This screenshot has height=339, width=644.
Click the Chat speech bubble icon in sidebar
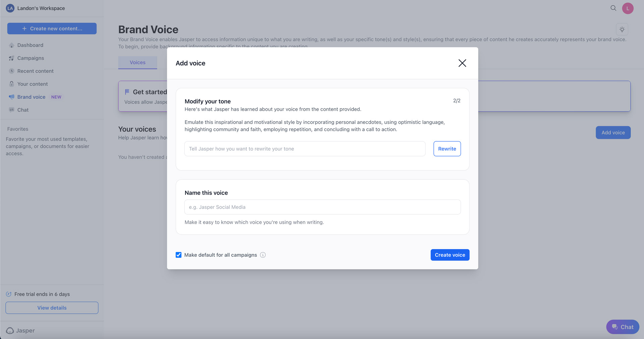11,110
